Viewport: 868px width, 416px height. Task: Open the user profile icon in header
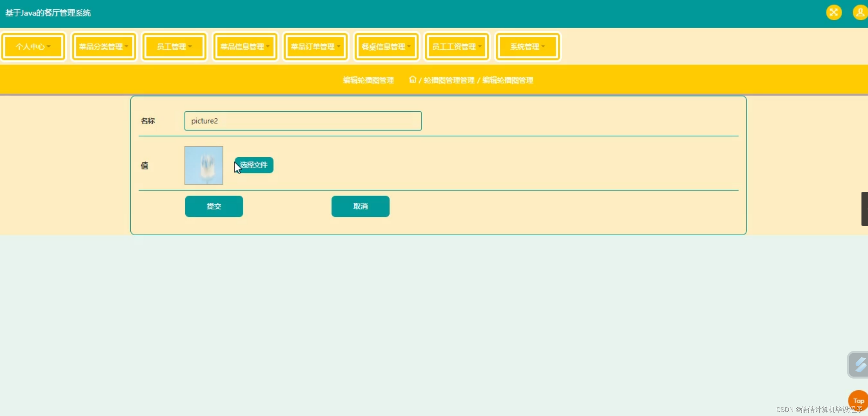click(860, 13)
